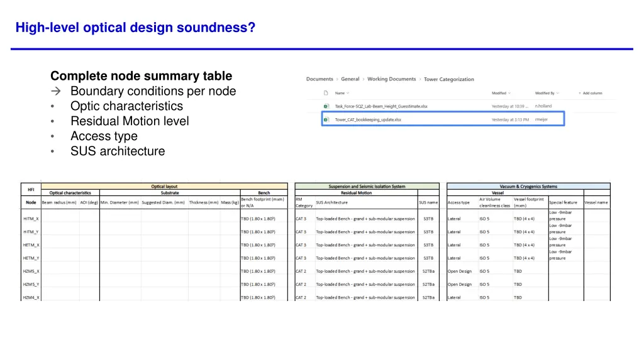Click S3TB SUS name in HITM_X row

coord(428,219)
